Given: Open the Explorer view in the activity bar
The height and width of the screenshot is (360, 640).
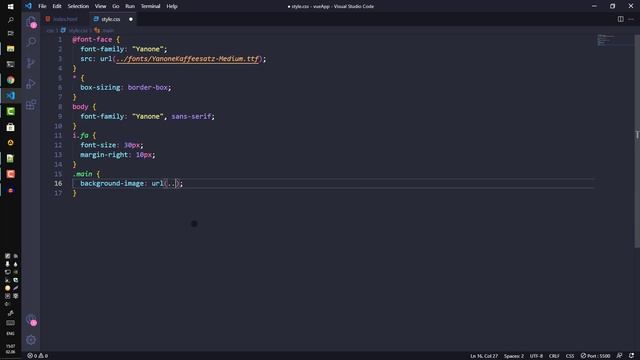Looking at the screenshot, I should (x=31, y=22).
